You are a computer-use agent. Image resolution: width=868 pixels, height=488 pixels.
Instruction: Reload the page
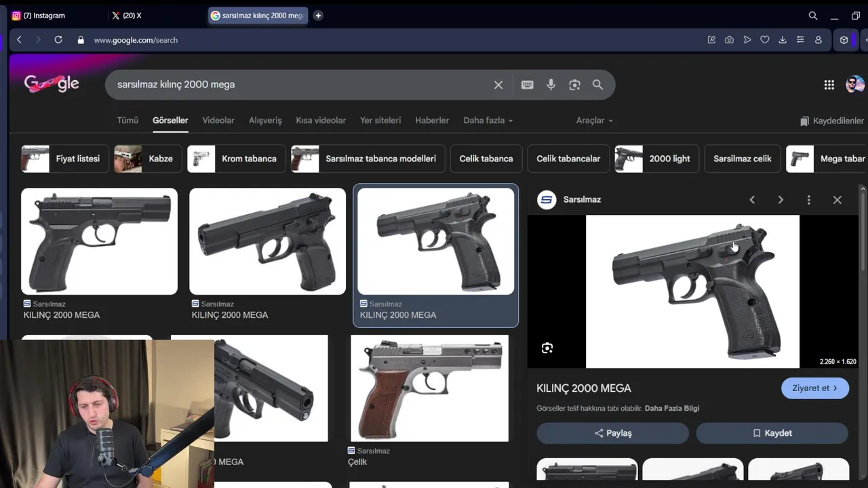[x=58, y=40]
